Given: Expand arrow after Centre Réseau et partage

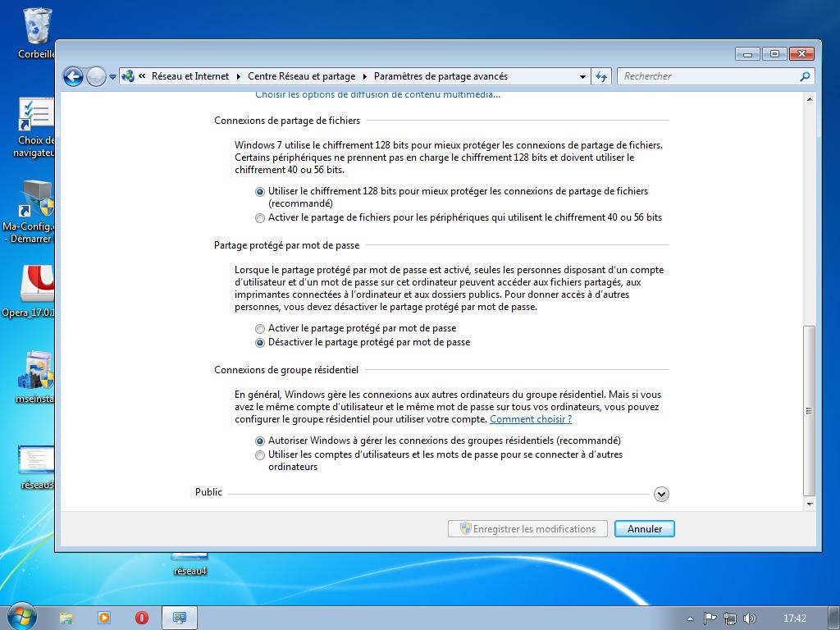Looking at the screenshot, I should click(x=365, y=76).
